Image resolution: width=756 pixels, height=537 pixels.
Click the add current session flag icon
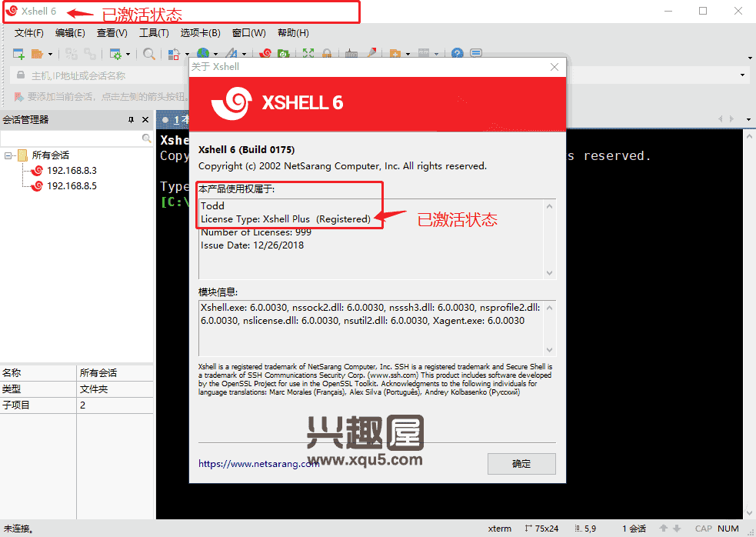18,97
